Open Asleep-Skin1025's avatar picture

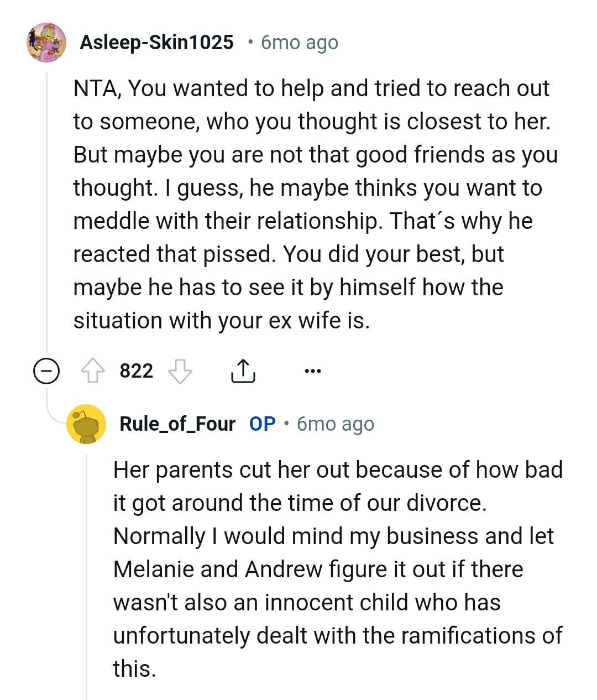[46, 43]
